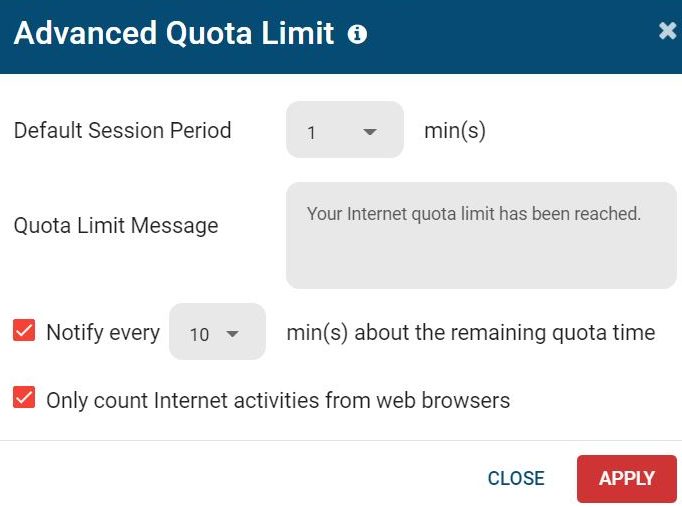Click inside the Quota Limit Message text area

tap(481, 235)
